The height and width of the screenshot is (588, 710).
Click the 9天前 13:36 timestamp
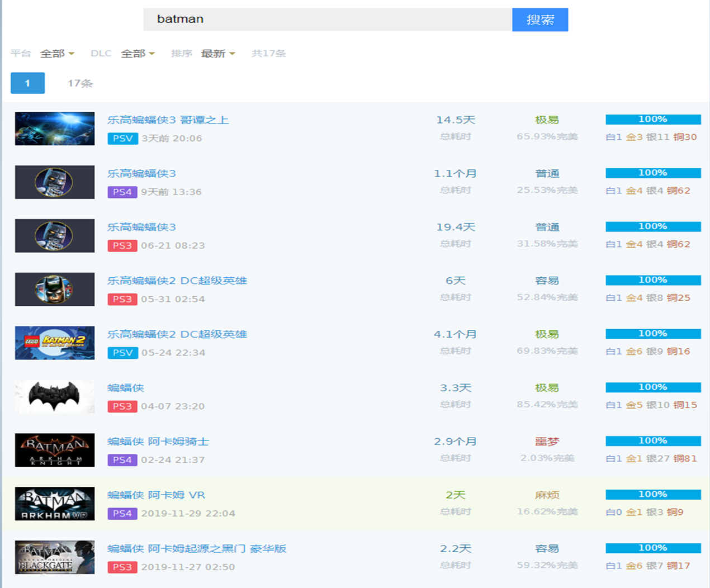coord(171,192)
